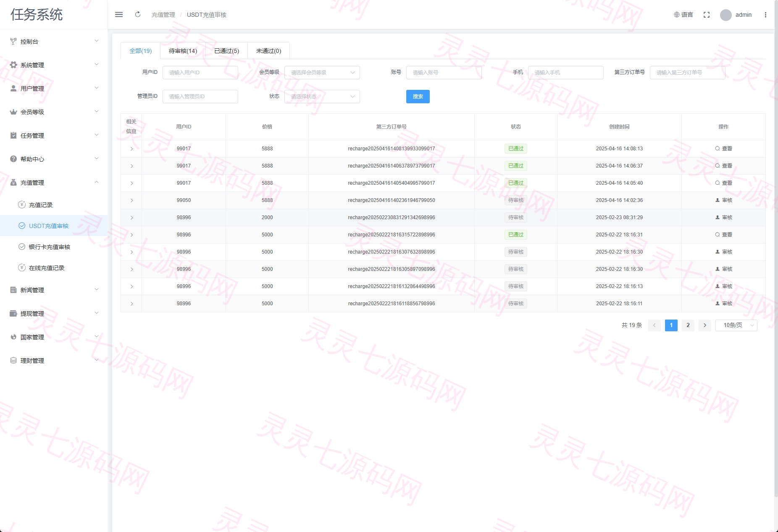Viewport: 778px width, 532px height.
Task: Go to pagination page 2
Action: pyautogui.click(x=688, y=325)
